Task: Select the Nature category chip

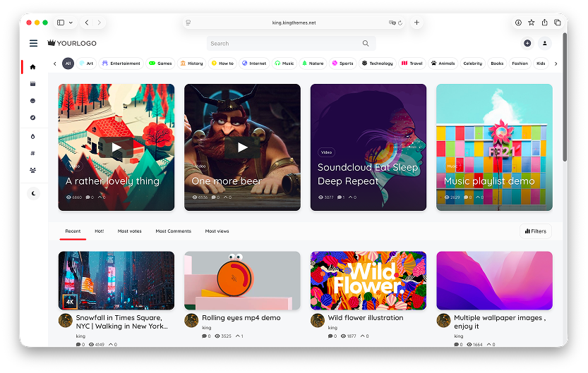Action: [313, 63]
